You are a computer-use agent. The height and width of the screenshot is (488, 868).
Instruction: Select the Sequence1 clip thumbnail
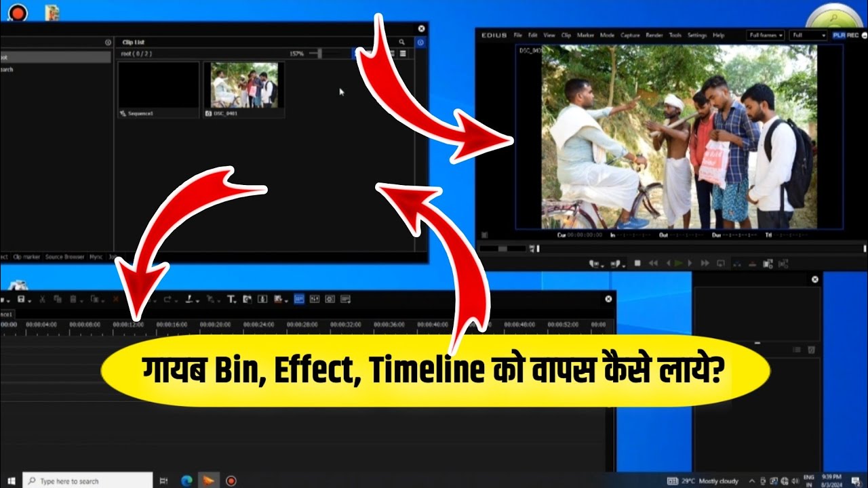[x=159, y=85]
